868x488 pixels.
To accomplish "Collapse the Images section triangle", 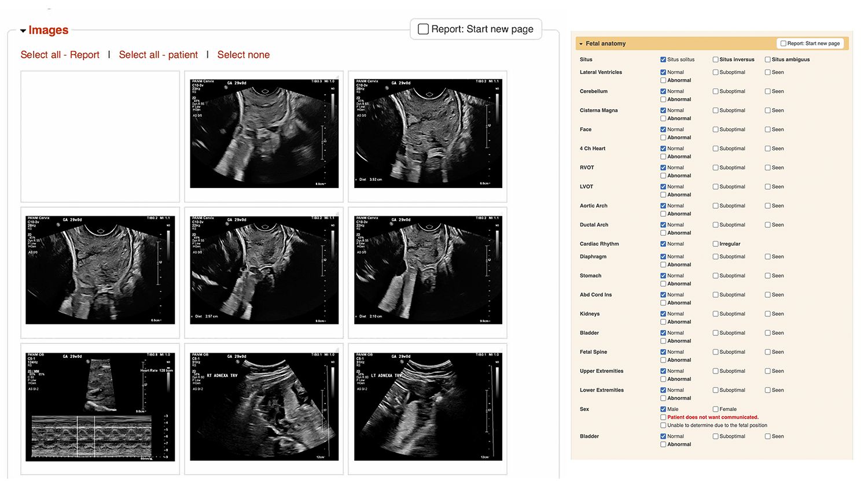I will click(x=23, y=31).
